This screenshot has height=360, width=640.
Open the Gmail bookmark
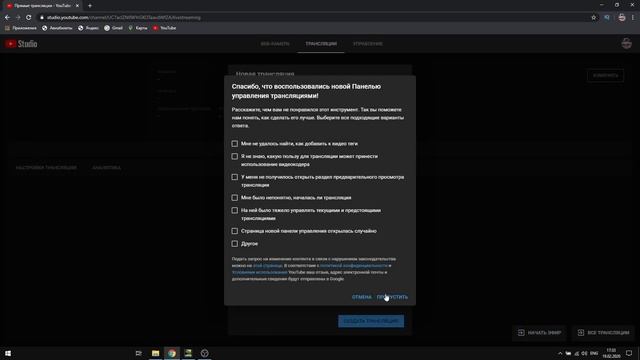pyautogui.click(x=113, y=28)
